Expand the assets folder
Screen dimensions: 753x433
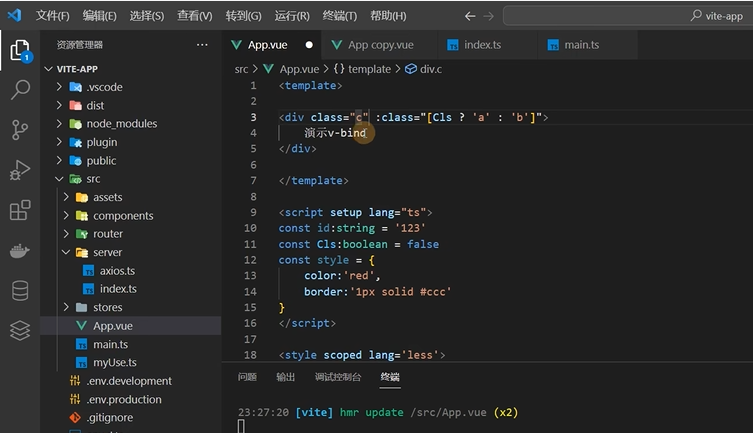point(66,197)
